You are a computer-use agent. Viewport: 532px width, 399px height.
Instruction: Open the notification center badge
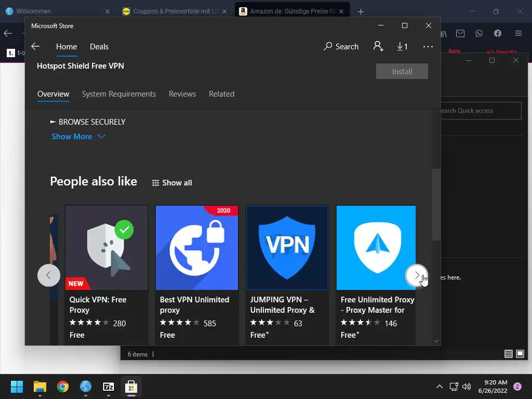517,387
